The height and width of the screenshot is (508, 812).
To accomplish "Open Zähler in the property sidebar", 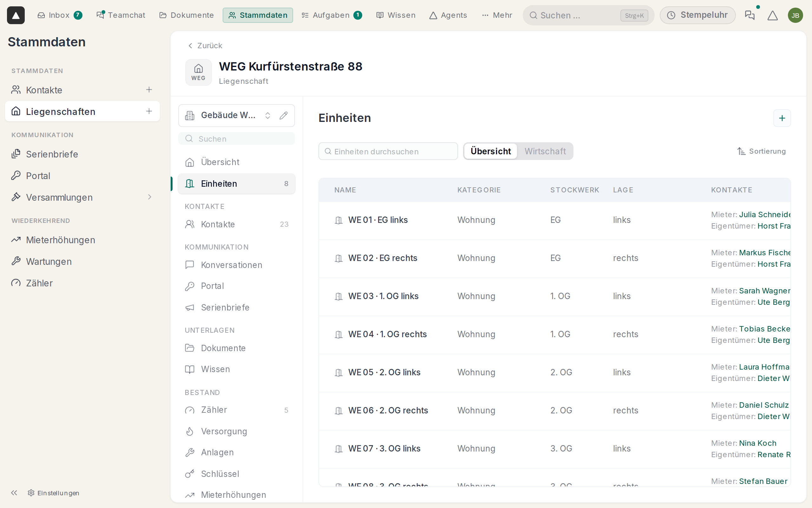I will [236, 410].
